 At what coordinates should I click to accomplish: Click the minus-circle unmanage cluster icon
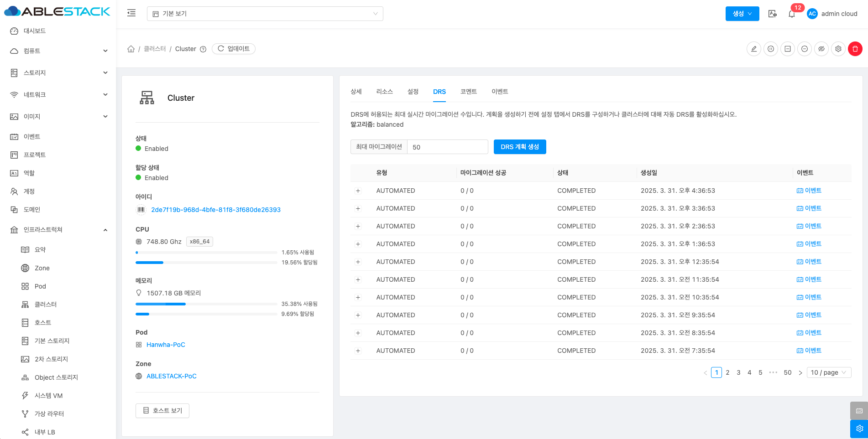tap(804, 49)
